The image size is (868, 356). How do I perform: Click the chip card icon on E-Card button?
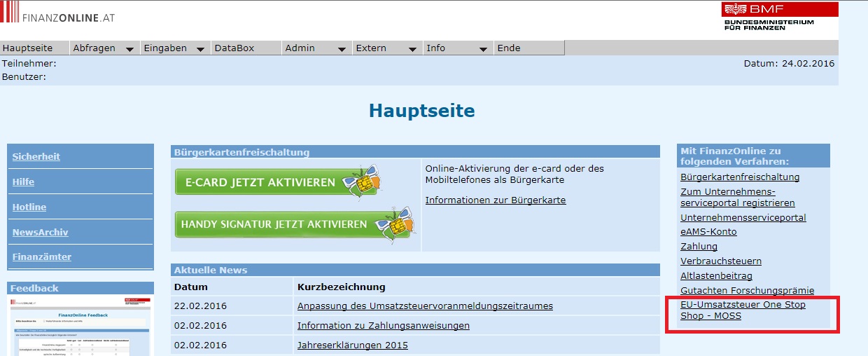pyautogui.click(x=364, y=184)
